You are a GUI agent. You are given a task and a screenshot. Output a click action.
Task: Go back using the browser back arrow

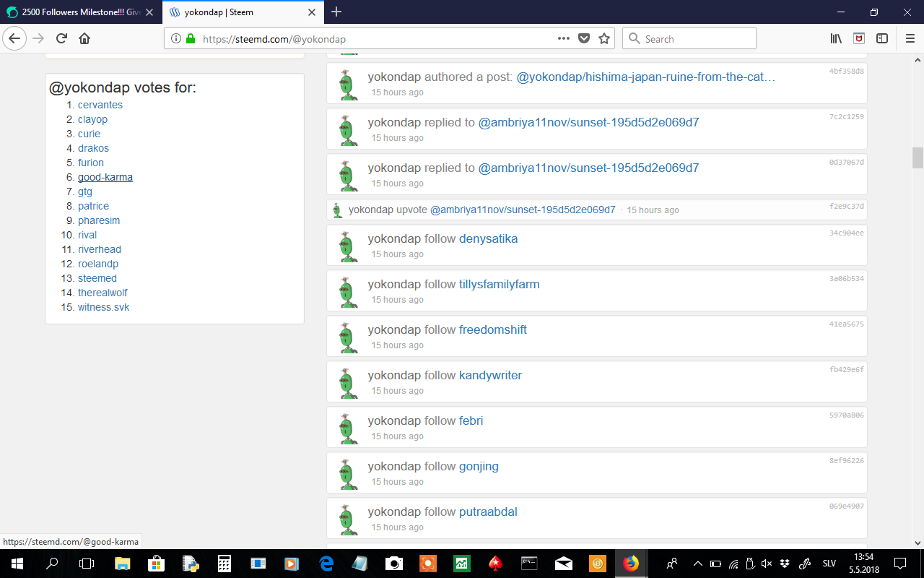pyautogui.click(x=14, y=38)
